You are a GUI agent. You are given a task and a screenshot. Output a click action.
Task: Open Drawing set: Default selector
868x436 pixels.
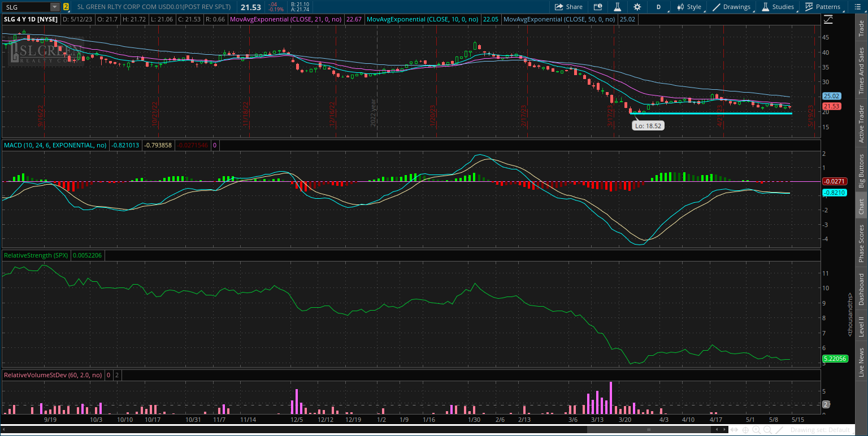pyautogui.click(x=819, y=430)
